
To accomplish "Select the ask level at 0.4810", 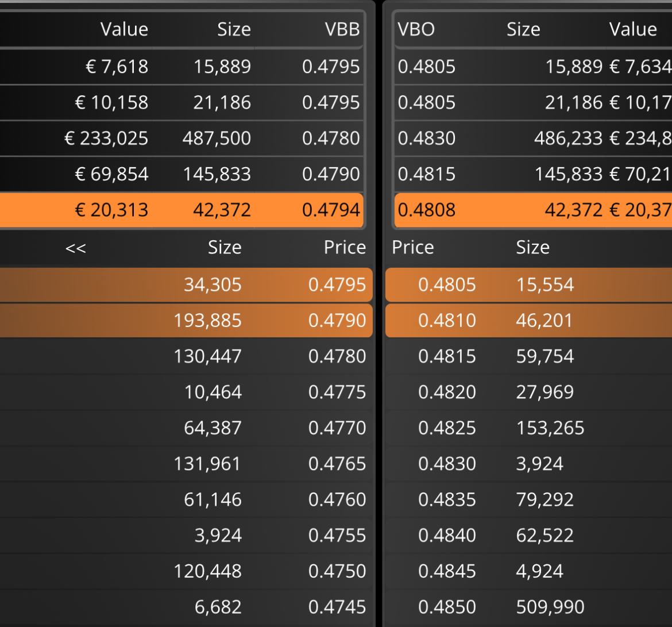I will (x=529, y=320).
